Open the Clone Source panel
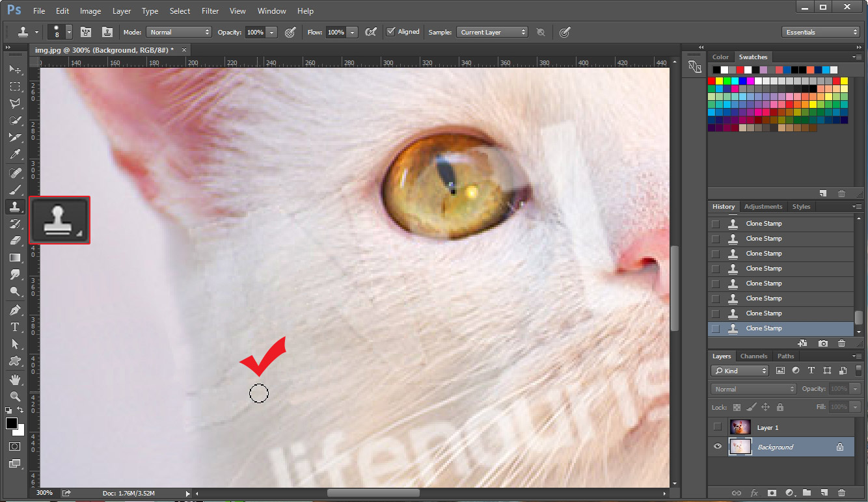The image size is (868, 502). point(107,32)
